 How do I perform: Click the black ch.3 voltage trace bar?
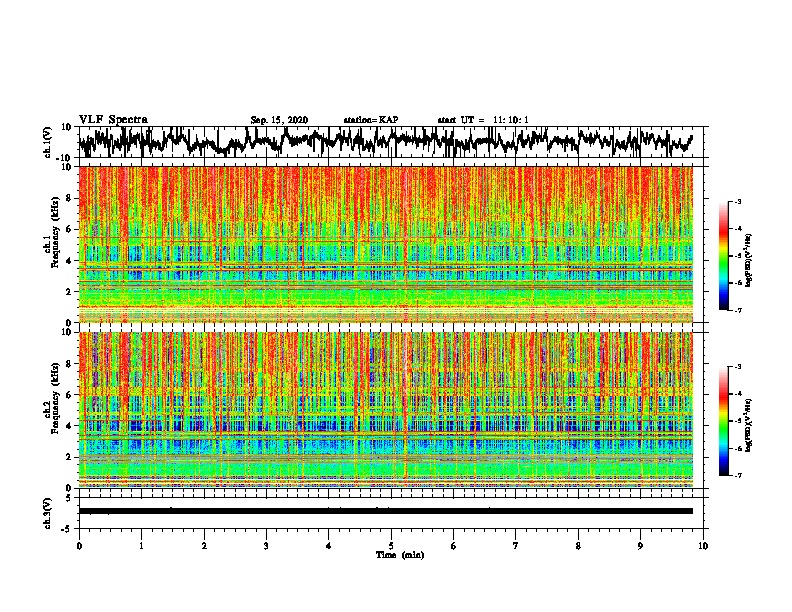386,511
